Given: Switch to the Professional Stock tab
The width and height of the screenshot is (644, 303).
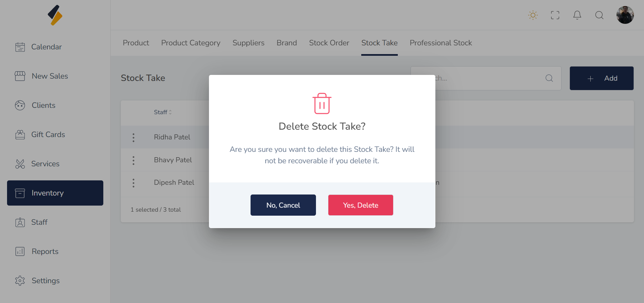Looking at the screenshot, I should (x=440, y=43).
